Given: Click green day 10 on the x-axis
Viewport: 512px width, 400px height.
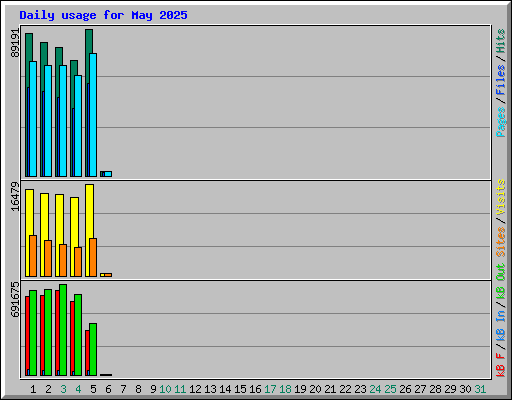Looking at the screenshot, I should [x=165, y=389].
